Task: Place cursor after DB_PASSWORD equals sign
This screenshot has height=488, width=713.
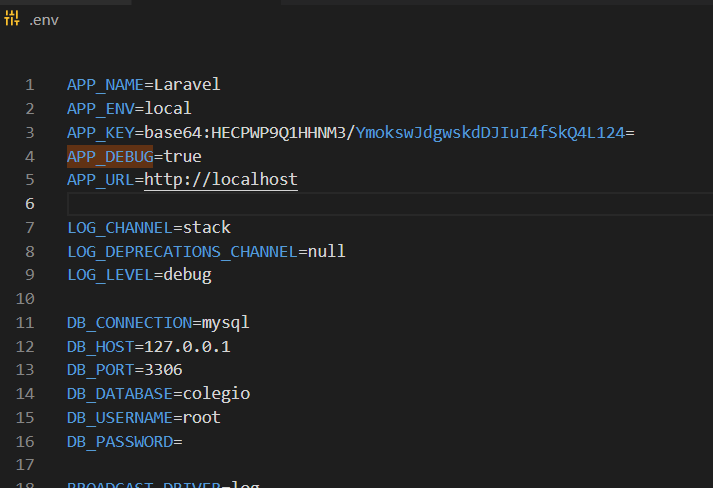Action: tap(184, 442)
